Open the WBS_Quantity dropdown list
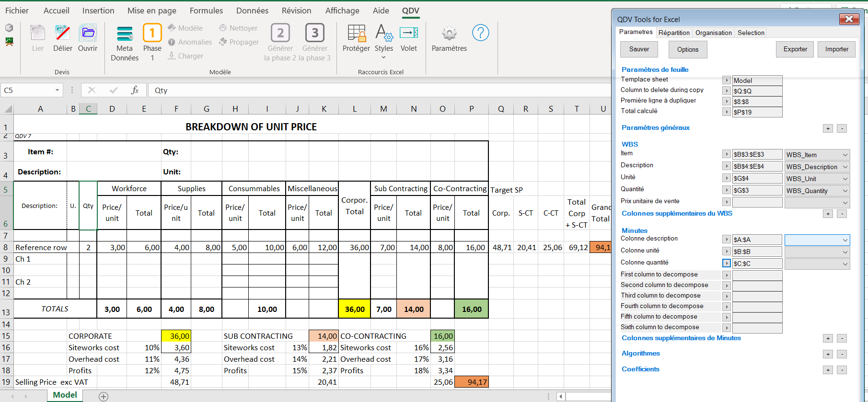This screenshot has width=868, height=402. [845, 191]
